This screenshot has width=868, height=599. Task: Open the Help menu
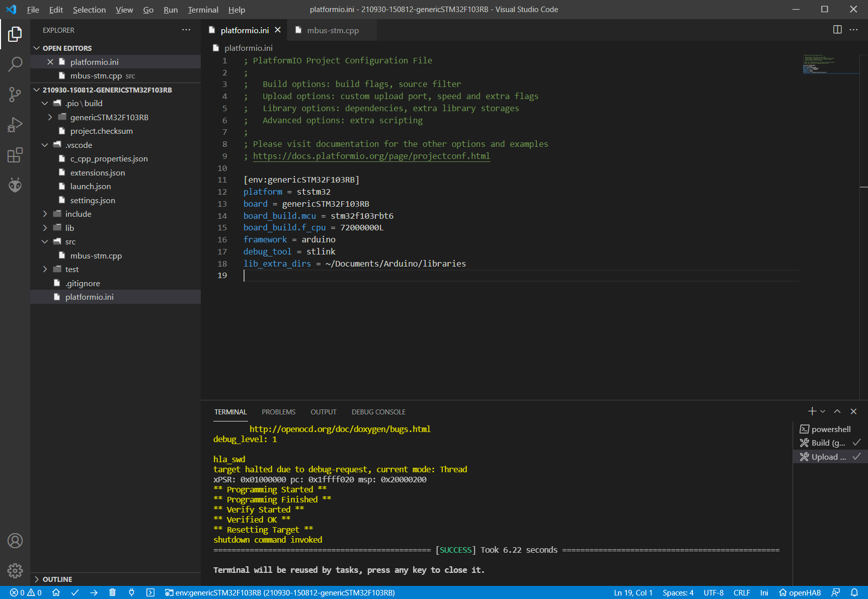[236, 10]
